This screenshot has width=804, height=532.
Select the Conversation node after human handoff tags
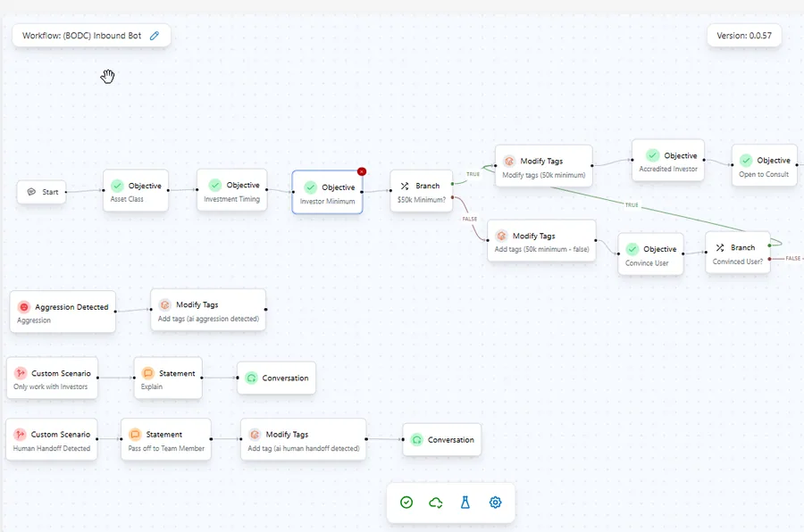click(442, 440)
